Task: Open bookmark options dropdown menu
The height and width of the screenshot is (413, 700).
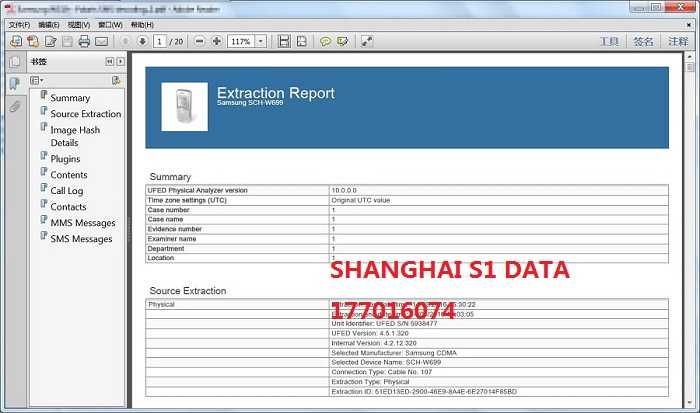Action: coord(37,80)
